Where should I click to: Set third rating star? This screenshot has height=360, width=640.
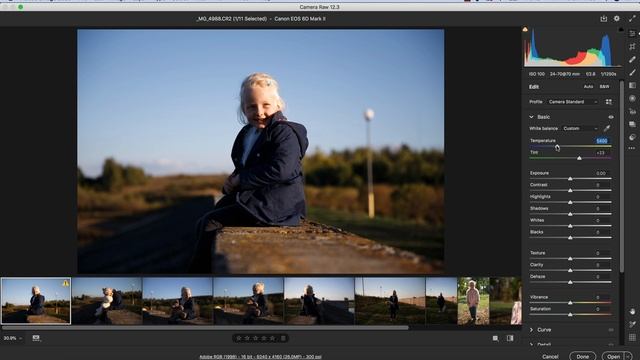pos(256,338)
